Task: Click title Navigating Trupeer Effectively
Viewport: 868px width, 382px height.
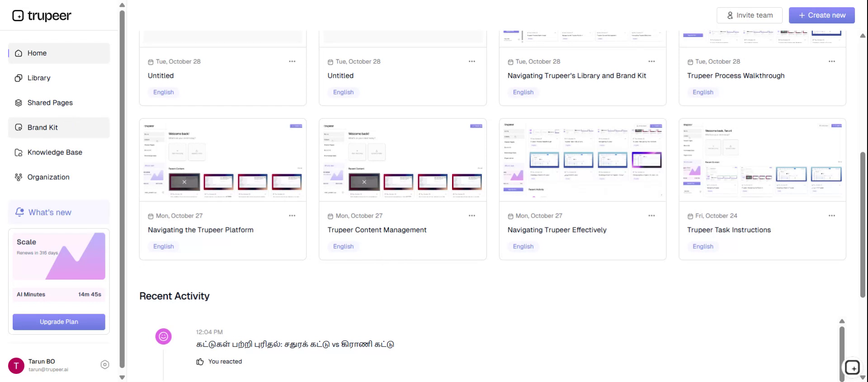Action: [557, 230]
